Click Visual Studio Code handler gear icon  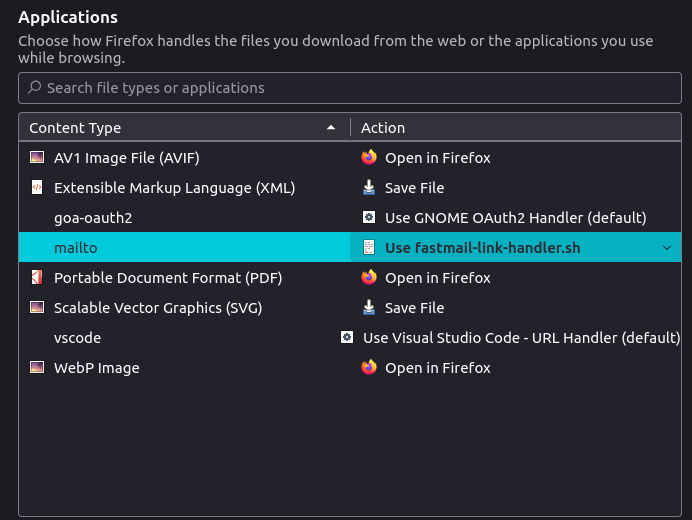347,337
